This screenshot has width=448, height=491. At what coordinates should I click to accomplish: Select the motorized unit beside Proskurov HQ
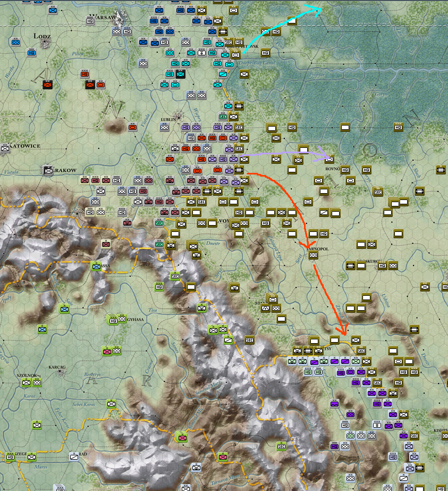coord(393,266)
